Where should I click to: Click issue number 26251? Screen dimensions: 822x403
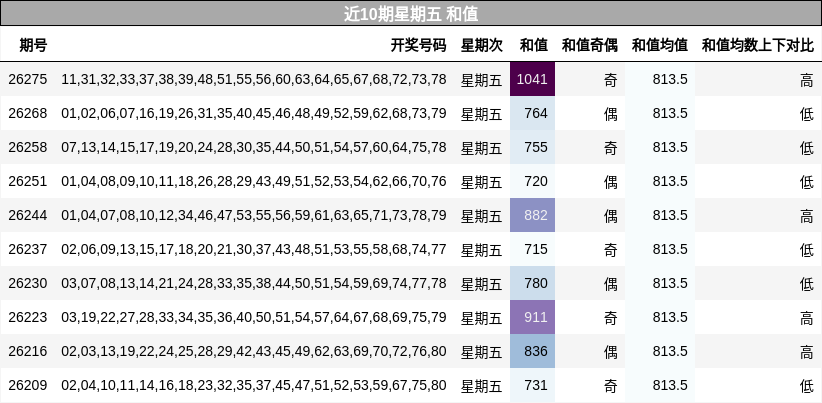point(28,181)
